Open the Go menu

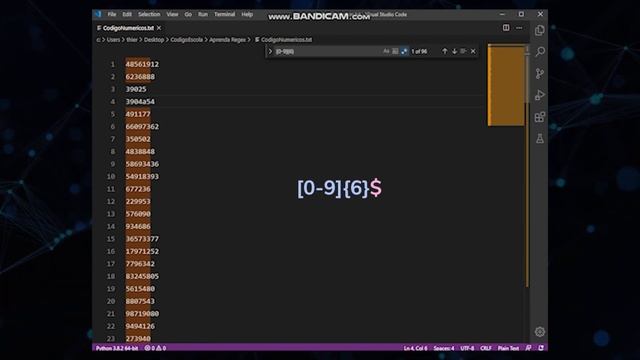click(188, 14)
